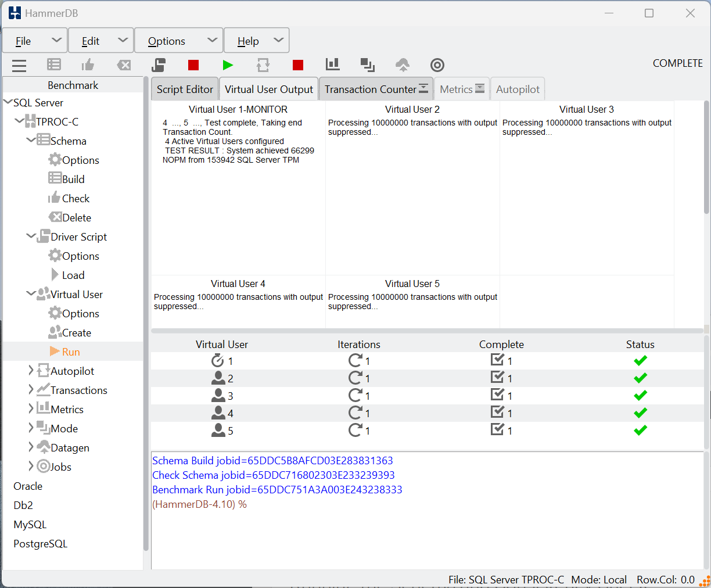Viewport: 711px width, 588px height.
Task: Click Complete checkmark box for virtual user 1
Action: tap(497, 360)
